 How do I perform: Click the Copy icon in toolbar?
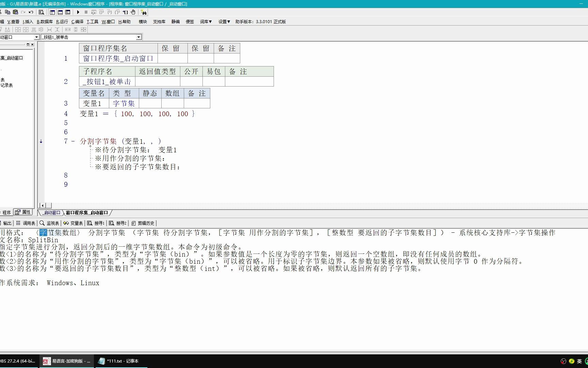7,12
